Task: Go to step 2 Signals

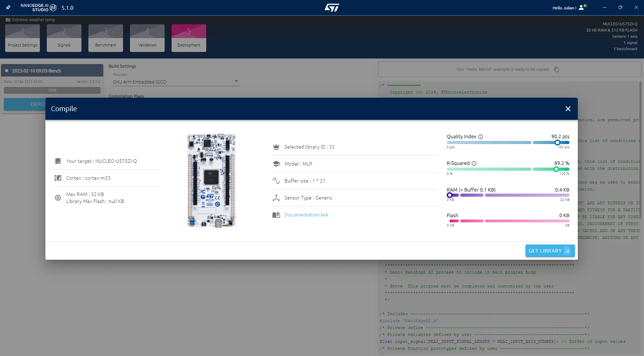Action: (x=64, y=38)
